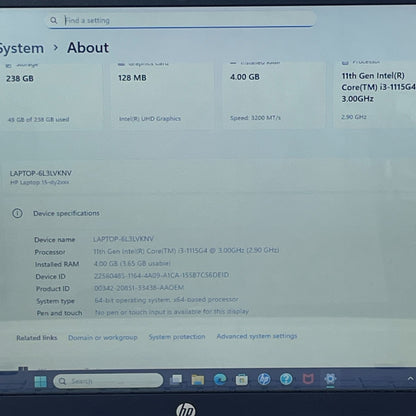Open the HP Support Assistant question-mark icon
The image size is (416, 416).
(286, 379)
